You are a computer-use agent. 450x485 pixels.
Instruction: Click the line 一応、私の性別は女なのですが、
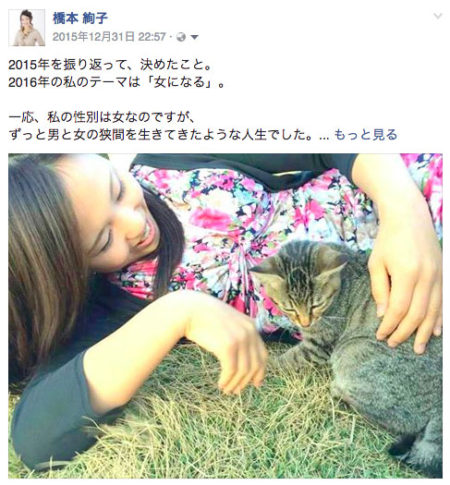click(102, 117)
